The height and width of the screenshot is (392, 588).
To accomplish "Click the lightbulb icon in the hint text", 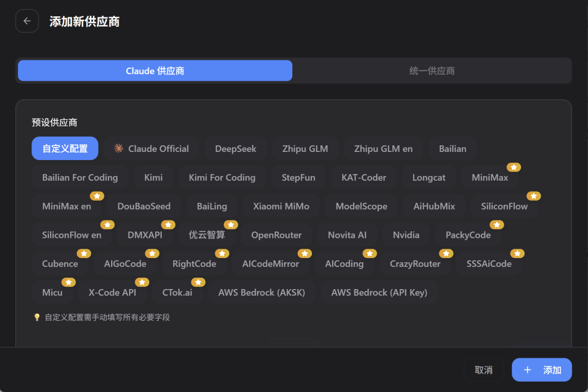I will (x=36, y=317).
